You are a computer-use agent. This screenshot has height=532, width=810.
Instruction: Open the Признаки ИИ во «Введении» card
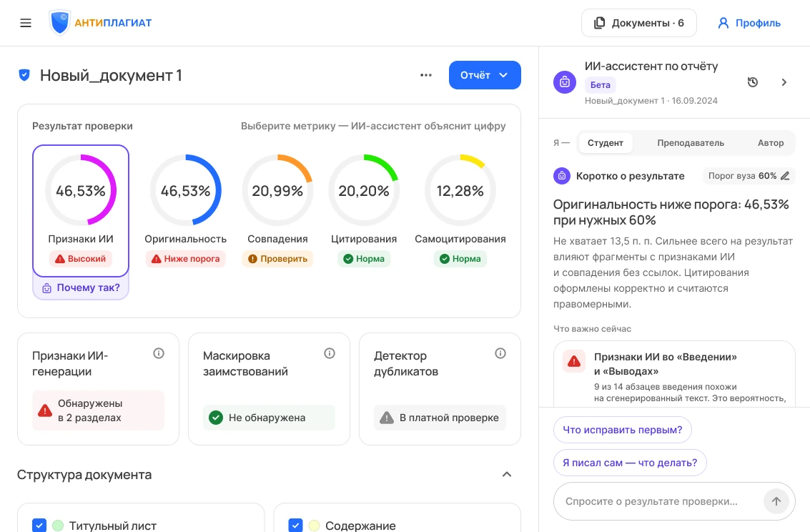674,374
